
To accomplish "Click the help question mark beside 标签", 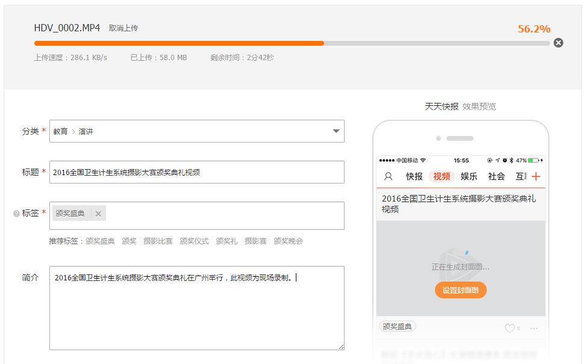I will click(x=16, y=214).
